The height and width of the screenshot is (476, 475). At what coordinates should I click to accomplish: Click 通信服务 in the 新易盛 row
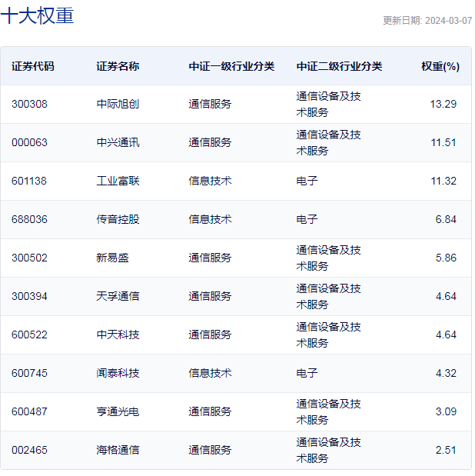pyautogui.click(x=210, y=258)
